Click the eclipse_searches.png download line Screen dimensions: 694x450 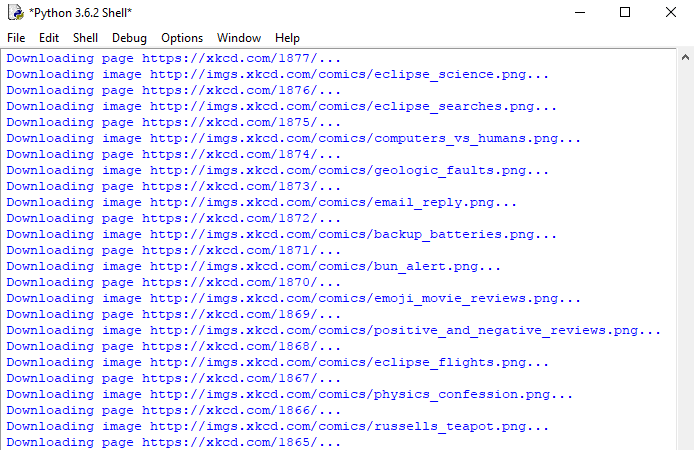tap(281, 106)
